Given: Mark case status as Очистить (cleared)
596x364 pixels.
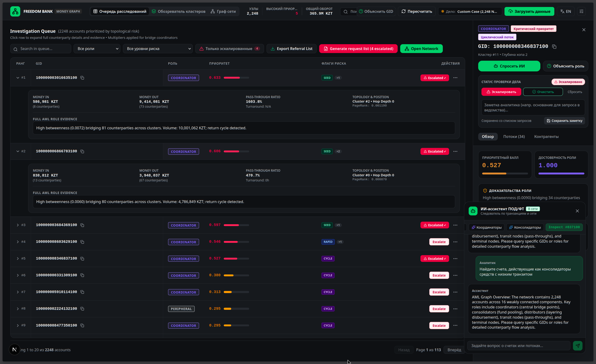Looking at the screenshot, I should click(x=543, y=92).
